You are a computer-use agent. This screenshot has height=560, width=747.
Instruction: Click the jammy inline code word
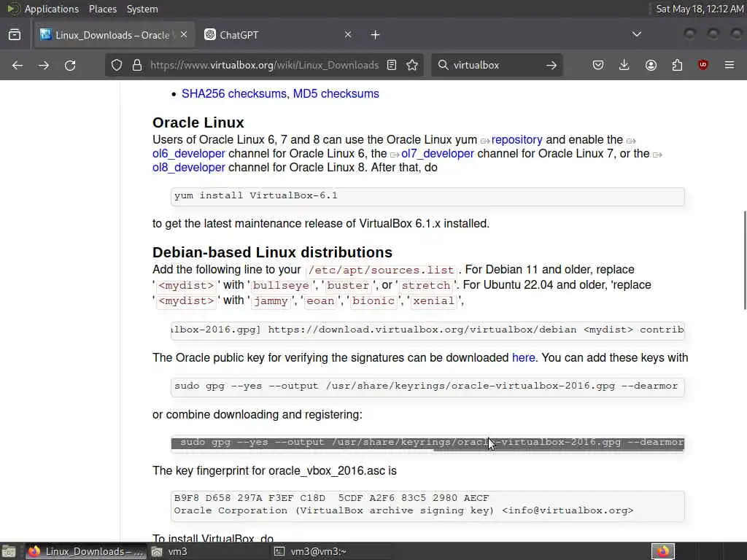(271, 301)
